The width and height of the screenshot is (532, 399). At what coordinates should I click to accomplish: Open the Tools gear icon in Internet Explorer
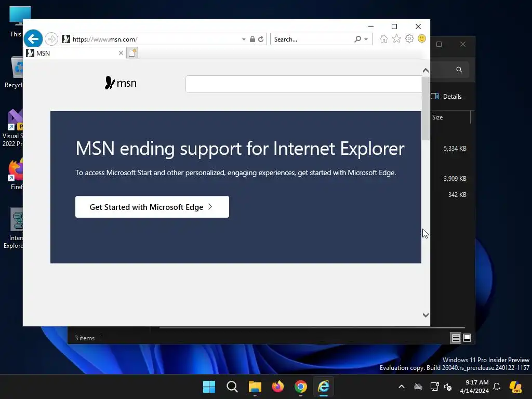tap(409, 38)
